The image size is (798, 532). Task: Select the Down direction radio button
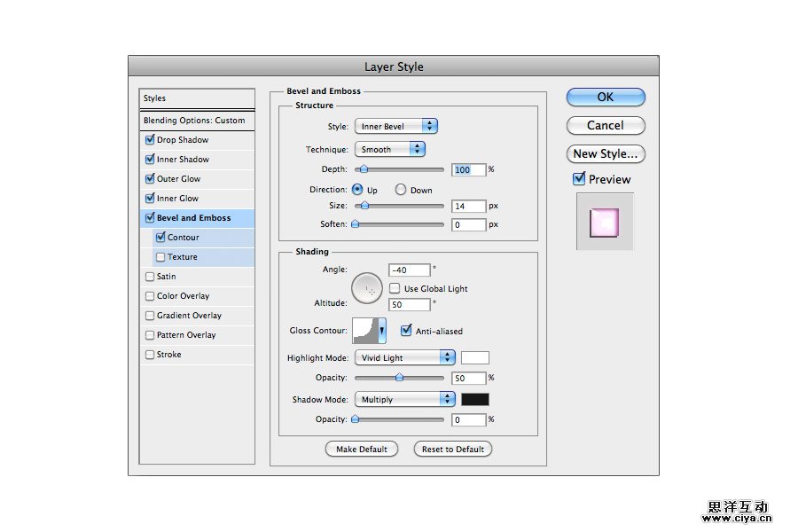401,190
